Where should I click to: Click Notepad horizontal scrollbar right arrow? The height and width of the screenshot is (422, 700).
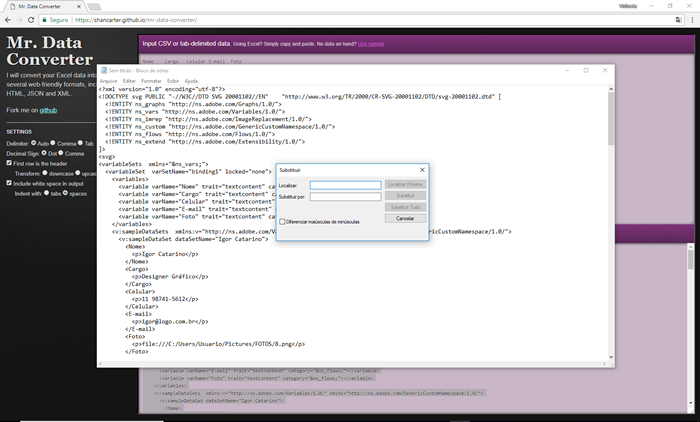(x=604, y=364)
